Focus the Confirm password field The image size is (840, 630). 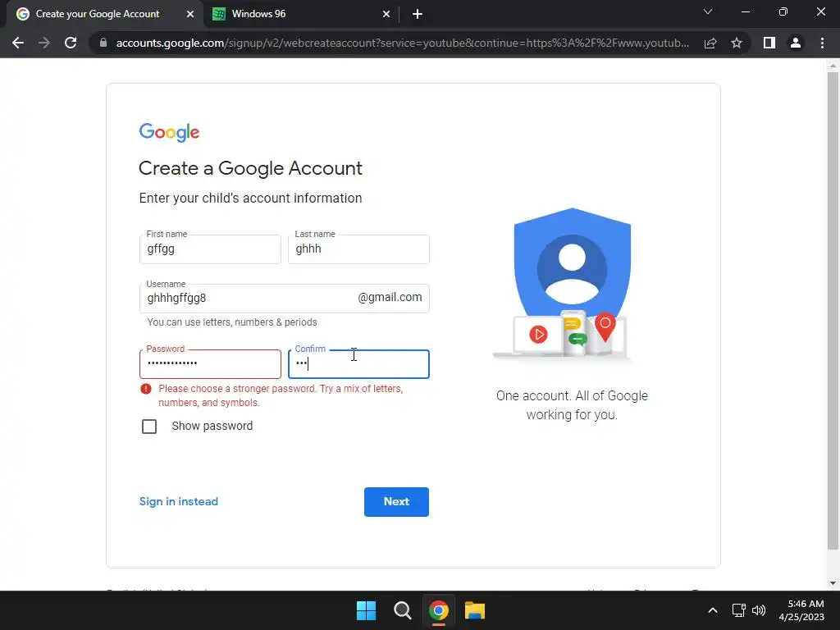coord(358,363)
